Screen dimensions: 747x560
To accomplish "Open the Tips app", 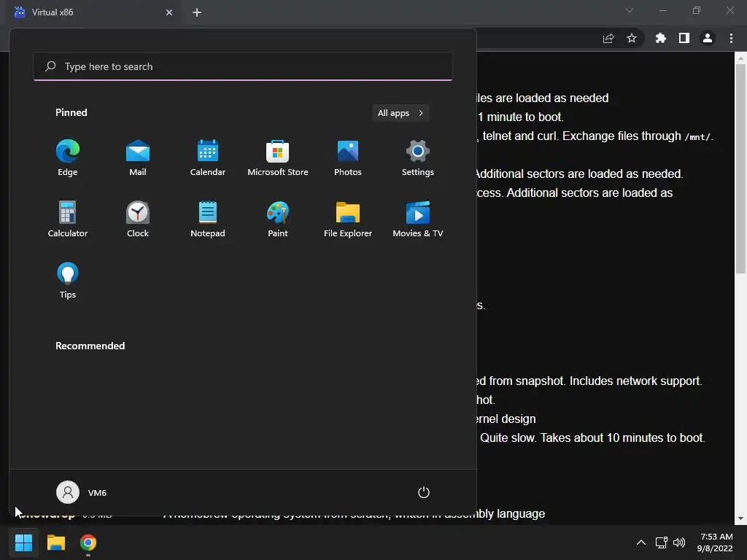I will pos(68,281).
